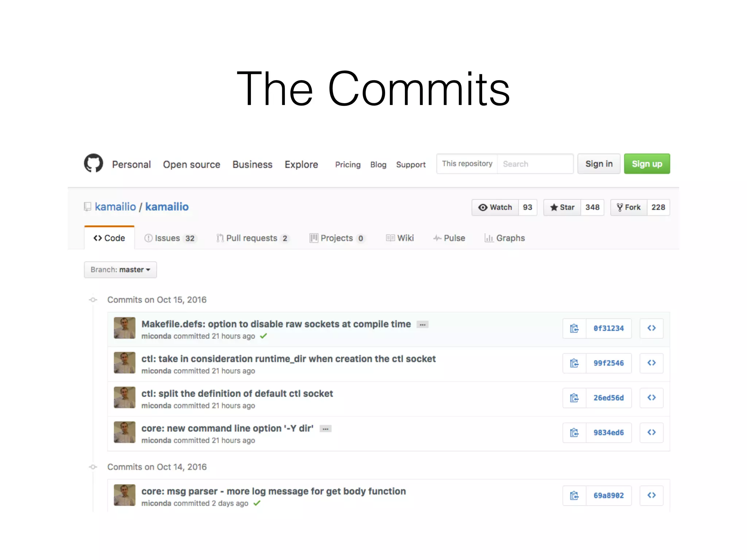
Task: Click the stargazers count 348
Action: coord(592,207)
